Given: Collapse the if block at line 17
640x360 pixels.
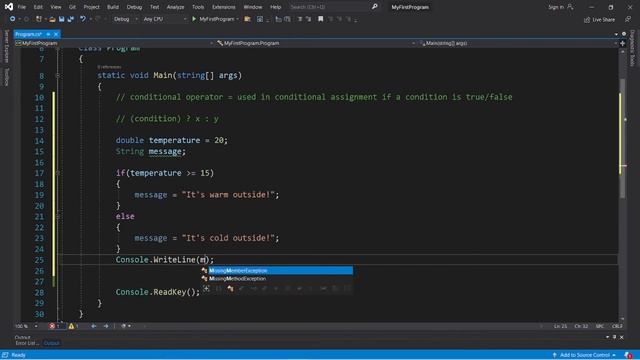Looking at the screenshot, I should click(58, 173).
